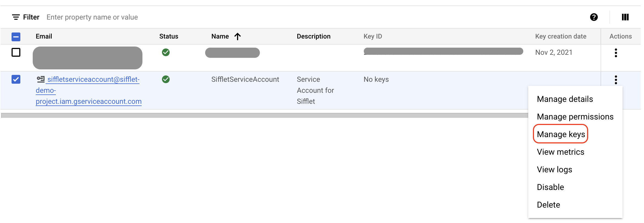Screen dimensions: 644x223
Task: Click the first row's green status checkmark
Action: pos(166,52)
